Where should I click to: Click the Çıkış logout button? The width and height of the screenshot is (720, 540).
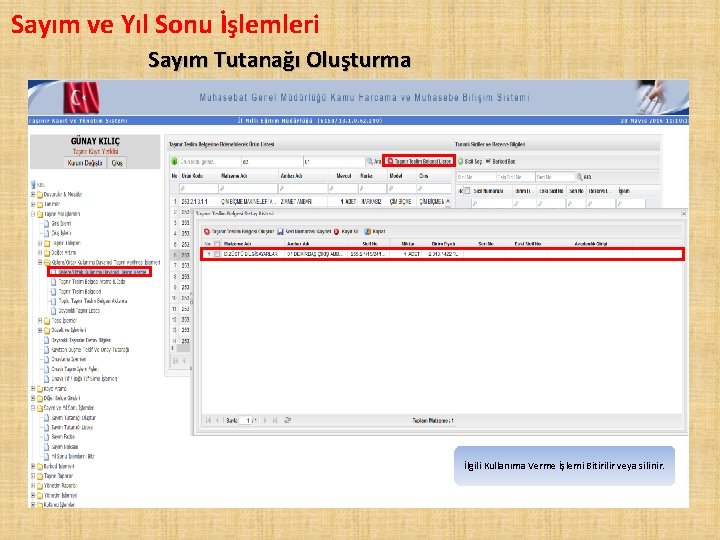click(117, 163)
